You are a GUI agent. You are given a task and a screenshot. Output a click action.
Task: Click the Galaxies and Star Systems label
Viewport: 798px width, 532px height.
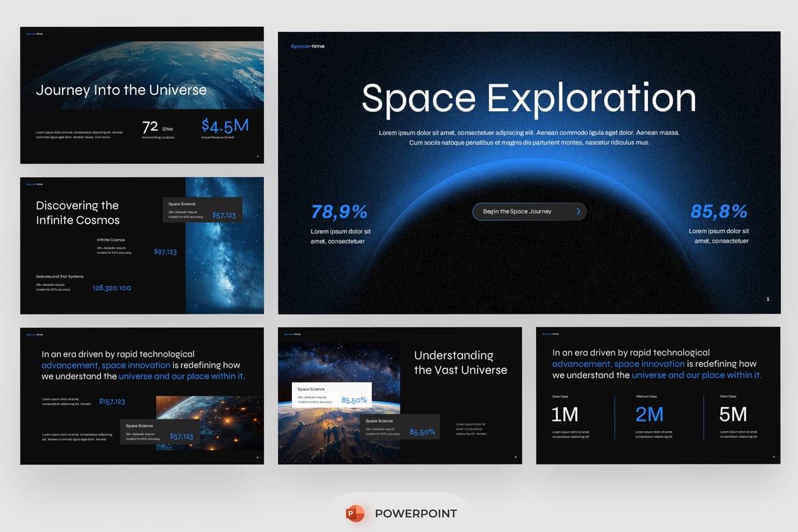59,276
